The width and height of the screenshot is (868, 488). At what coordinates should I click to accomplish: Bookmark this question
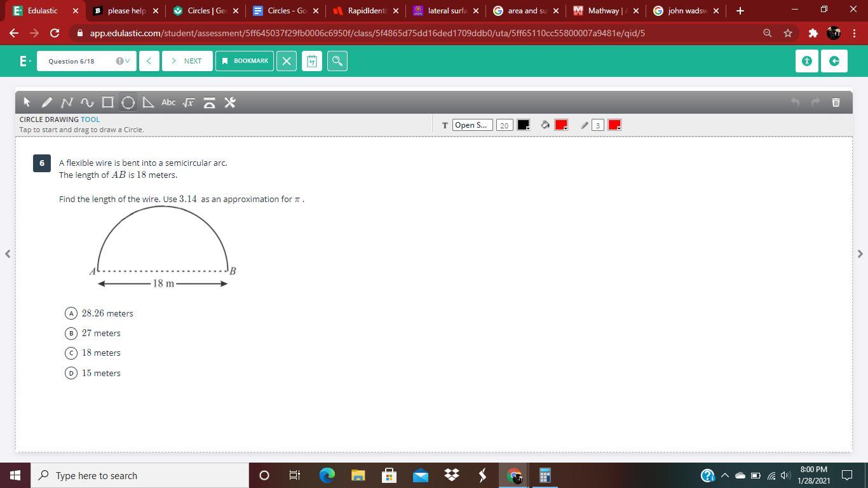click(245, 61)
